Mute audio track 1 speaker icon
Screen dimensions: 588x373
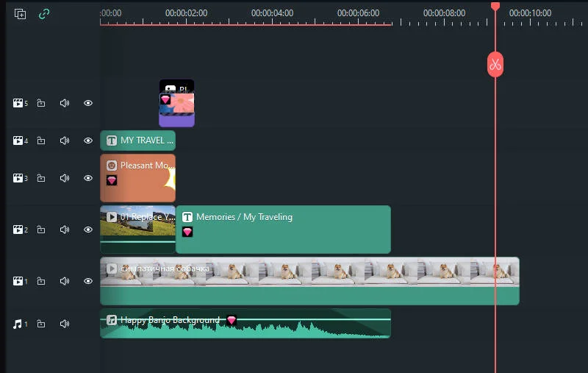point(65,324)
